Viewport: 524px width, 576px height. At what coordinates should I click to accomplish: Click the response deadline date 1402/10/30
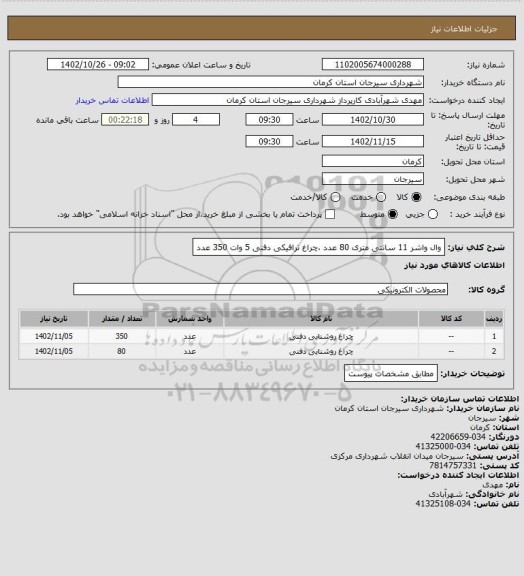[373, 120]
